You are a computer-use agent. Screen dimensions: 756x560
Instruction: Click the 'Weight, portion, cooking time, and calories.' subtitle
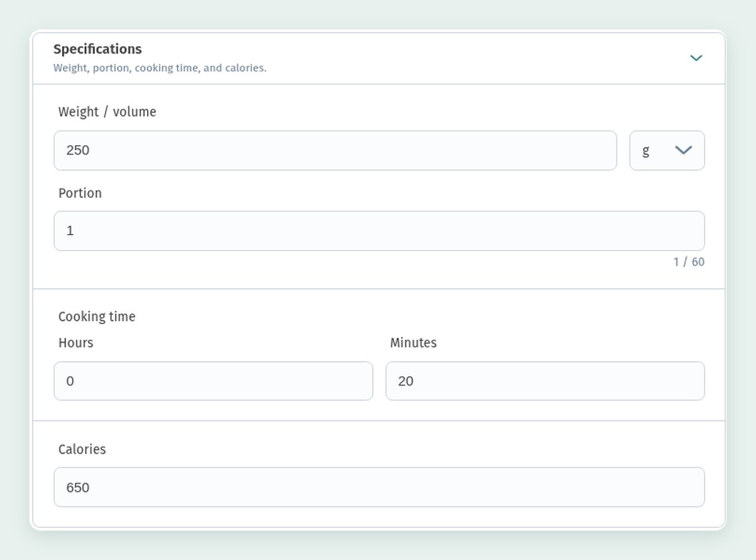point(160,68)
